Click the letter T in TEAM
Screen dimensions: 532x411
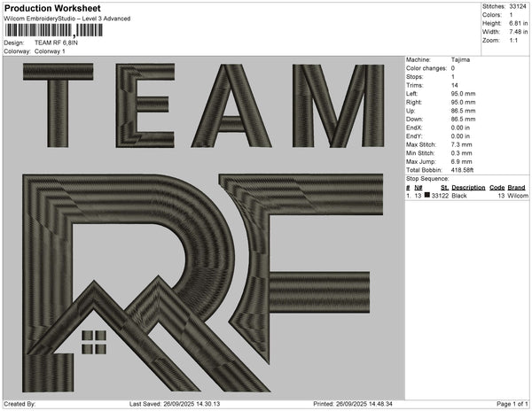click(x=60, y=105)
